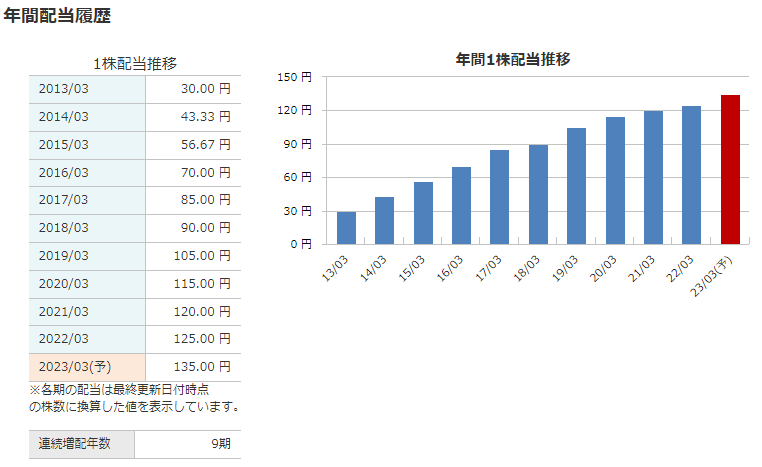Viewport: 762px width, 467px height.
Task: Click the 125.00 円 dividend value
Action: (202, 339)
